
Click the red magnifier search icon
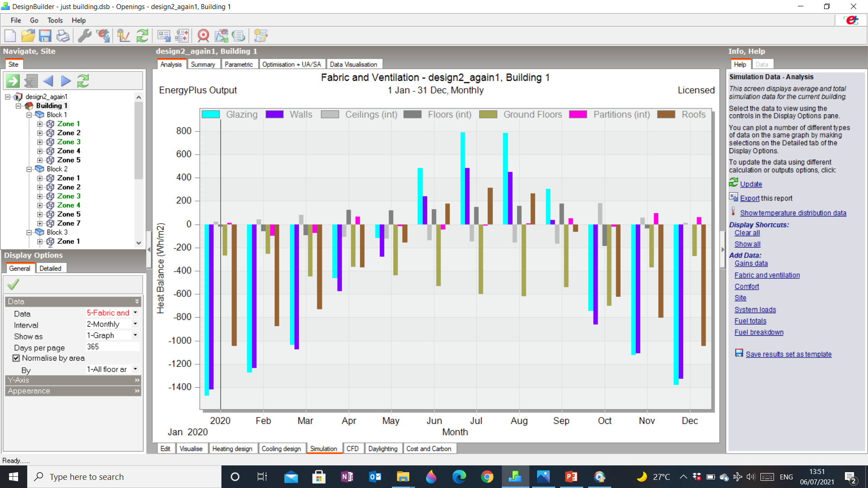203,36
